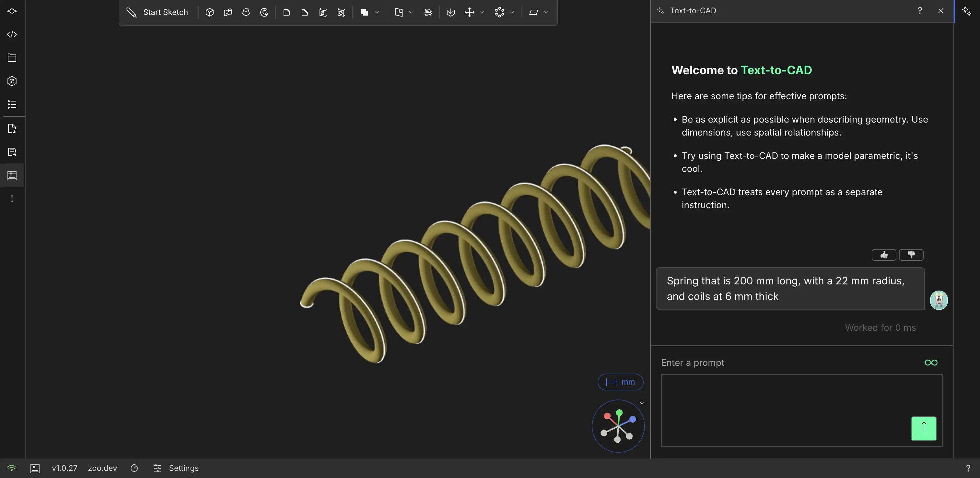Select the Fillet tool
The width and height of the screenshot is (980, 478).
(286, 13)
